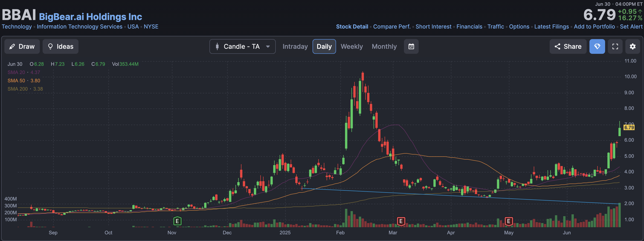
Task: Open the Traffic link
Action: click(x=496, y=26)
